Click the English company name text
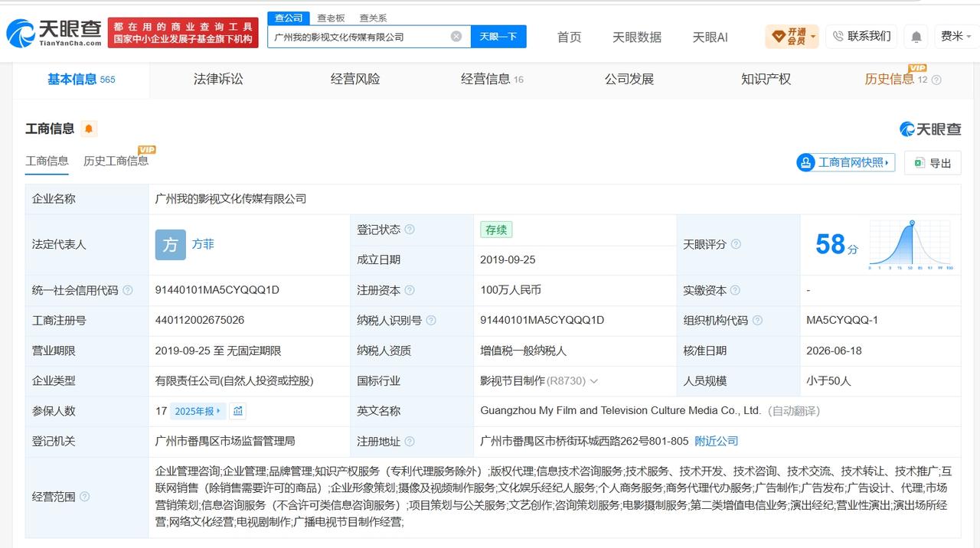 621,410
